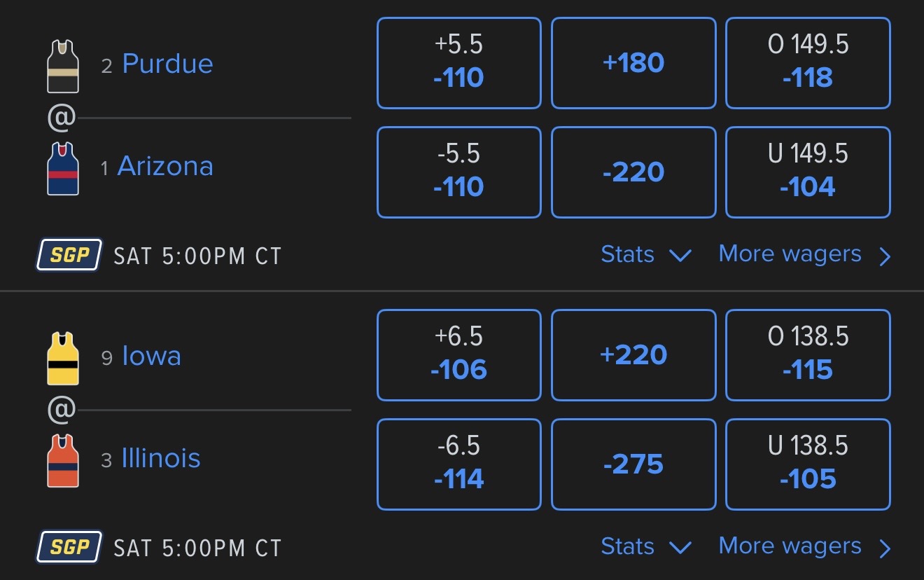Open More wagers for Iowa at Illinois
924x580 pixels.
tap(804, 546)
